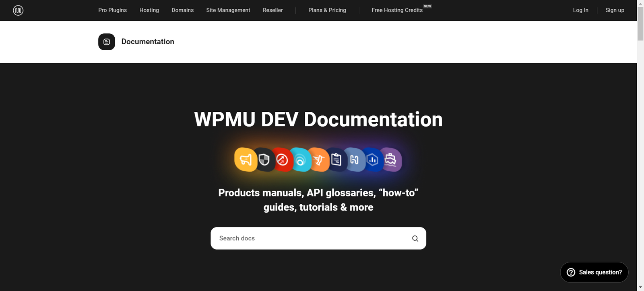
Task: Click the Documentation page icon
Action: 107,42
